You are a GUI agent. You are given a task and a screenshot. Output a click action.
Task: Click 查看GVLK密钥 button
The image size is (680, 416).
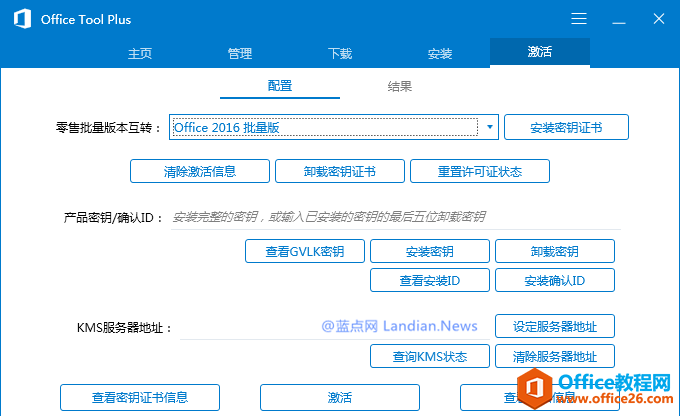pyautogui.click(x=305, y=251)
